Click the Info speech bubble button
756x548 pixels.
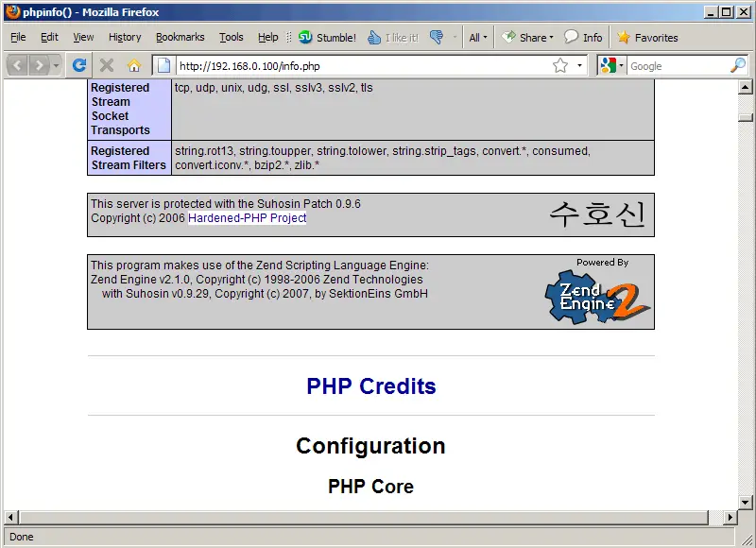(x=583, y=37)
